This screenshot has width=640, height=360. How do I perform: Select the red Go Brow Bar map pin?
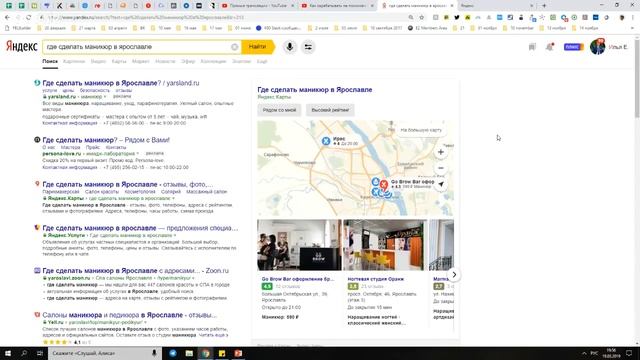point(384,184)
